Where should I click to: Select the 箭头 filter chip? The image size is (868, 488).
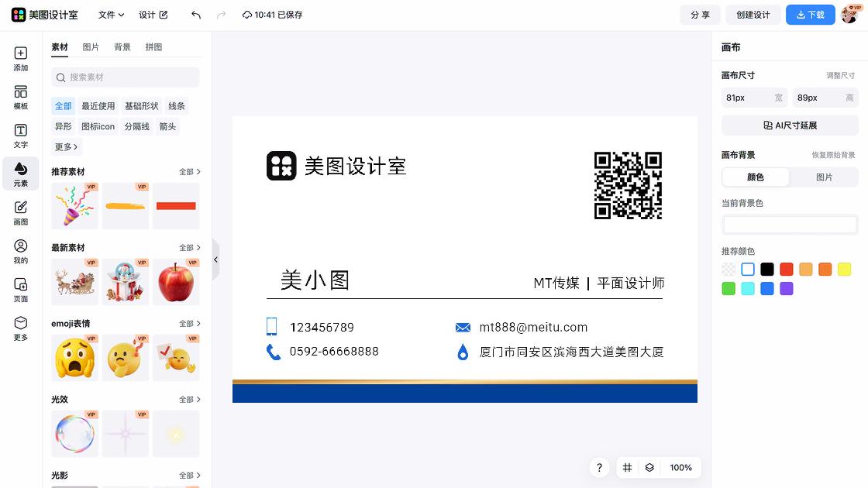pyautogui.click(x=167, y=127)
